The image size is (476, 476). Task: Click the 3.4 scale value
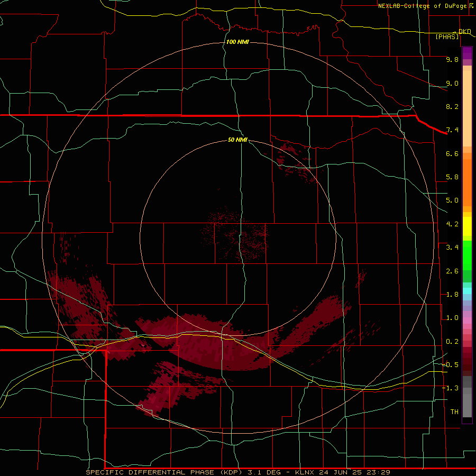pos(452,248)
